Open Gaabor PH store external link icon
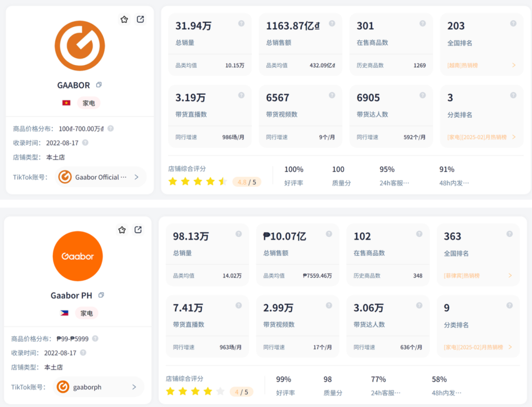 [x=138, y=230]
